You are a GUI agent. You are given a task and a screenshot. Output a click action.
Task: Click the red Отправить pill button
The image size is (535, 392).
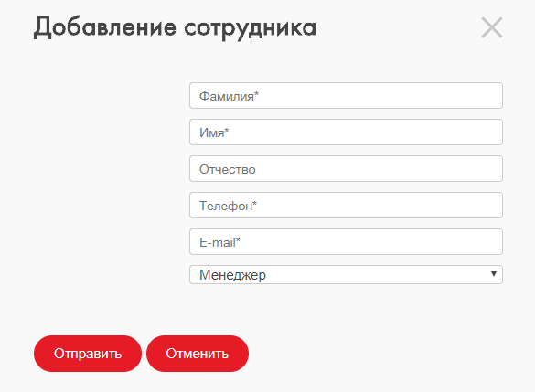(88, 354)
